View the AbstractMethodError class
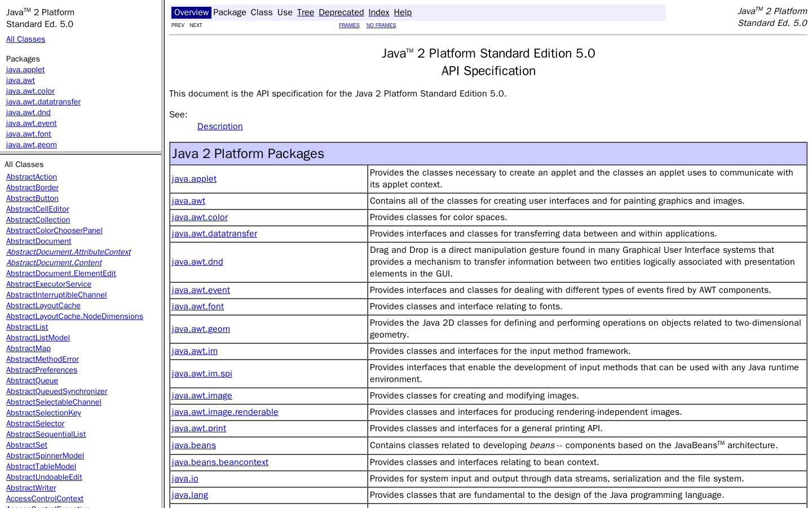Screen dimensions: 812x508 [42, 359]
